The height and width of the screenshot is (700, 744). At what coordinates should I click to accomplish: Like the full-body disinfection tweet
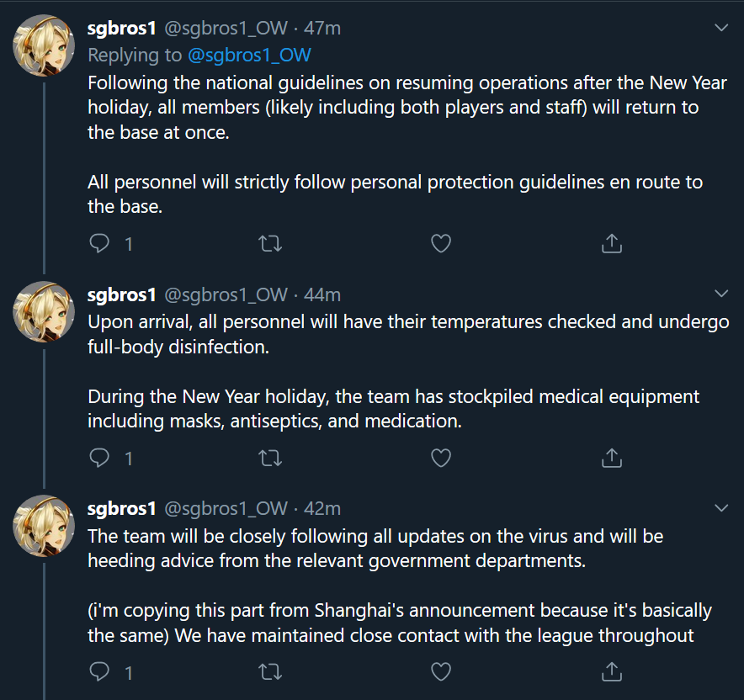[441, 458]
